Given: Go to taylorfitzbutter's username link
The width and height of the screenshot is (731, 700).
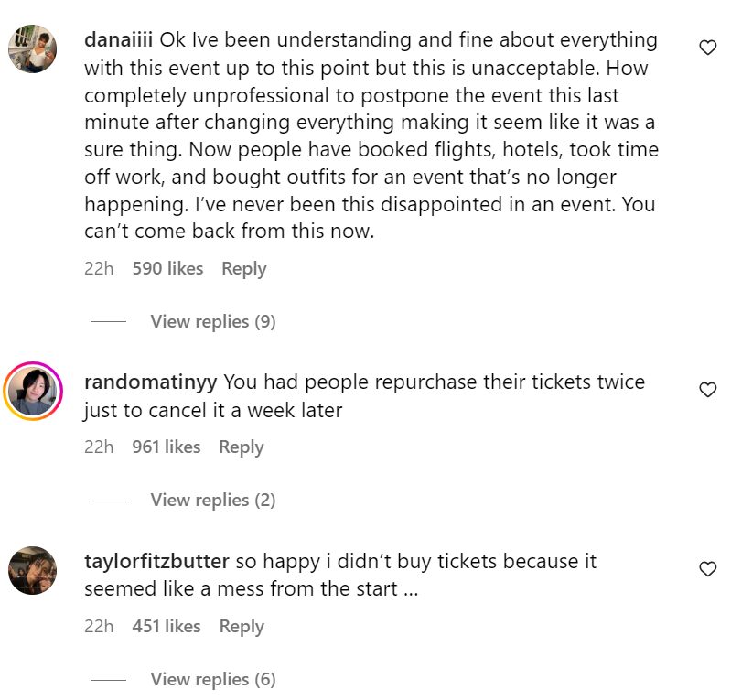Looking at the screenshot, I should pyautogui.click(x=156, y=561).
